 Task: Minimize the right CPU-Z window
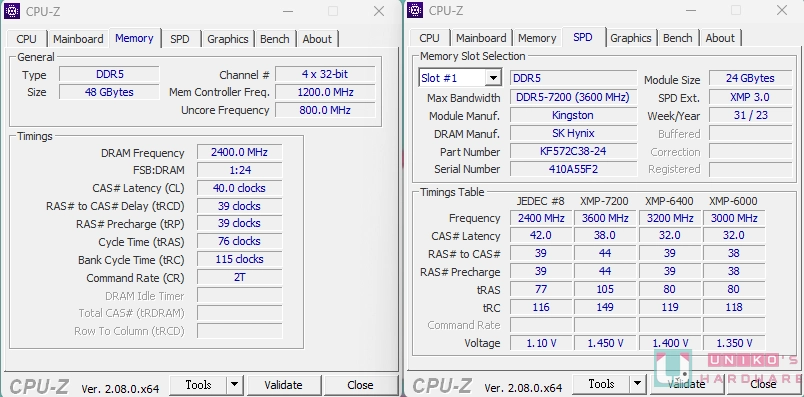pyautogui.click(x=691, y=10)
